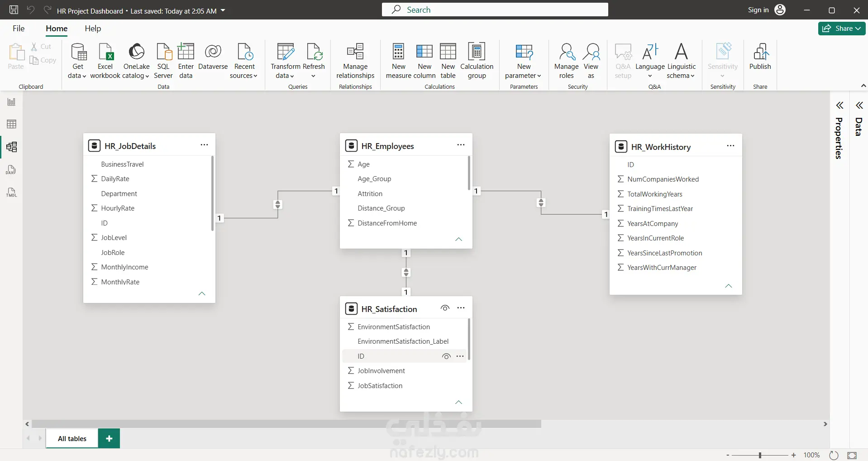Add a new layout tab

(109, 438)
